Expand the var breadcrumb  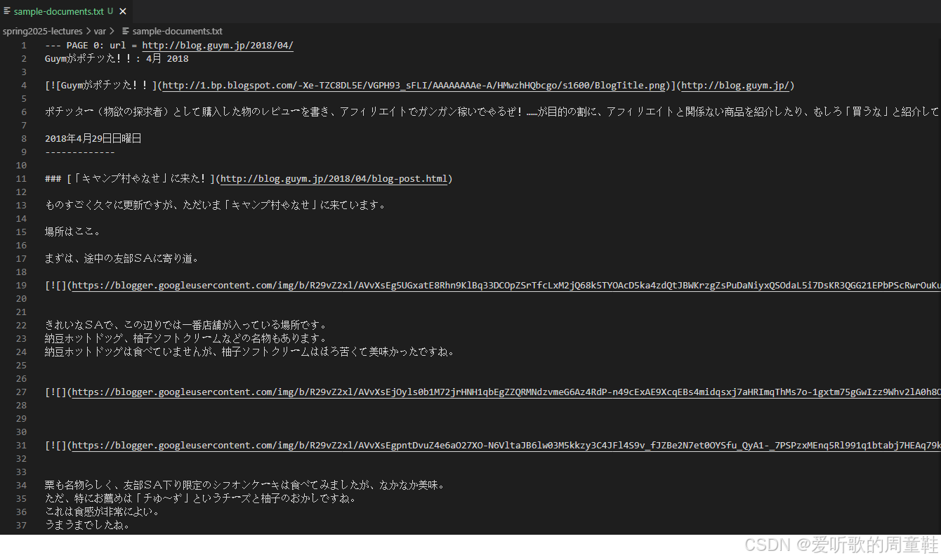point(99,31)
